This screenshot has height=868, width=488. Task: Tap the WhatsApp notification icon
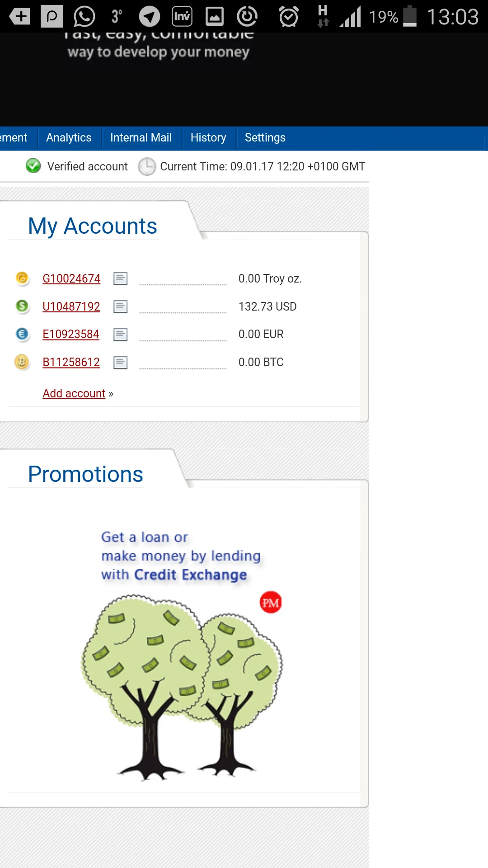coord(84,17)
